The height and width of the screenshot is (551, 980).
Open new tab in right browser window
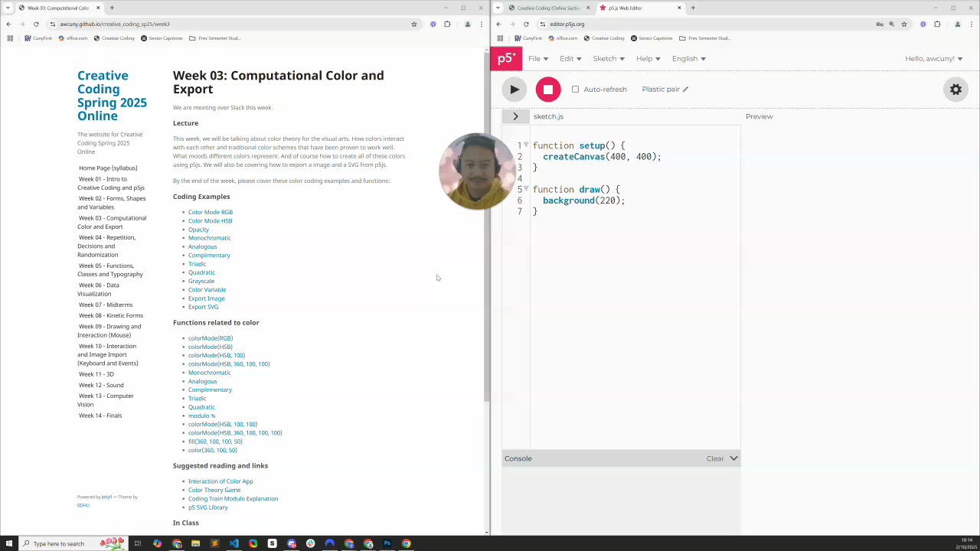click(693, 8)
